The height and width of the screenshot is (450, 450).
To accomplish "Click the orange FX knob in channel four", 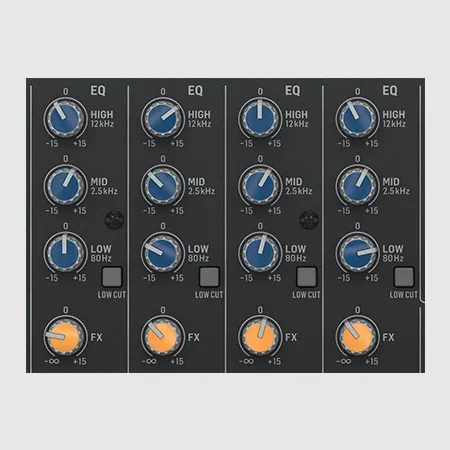I will [357, 337].
